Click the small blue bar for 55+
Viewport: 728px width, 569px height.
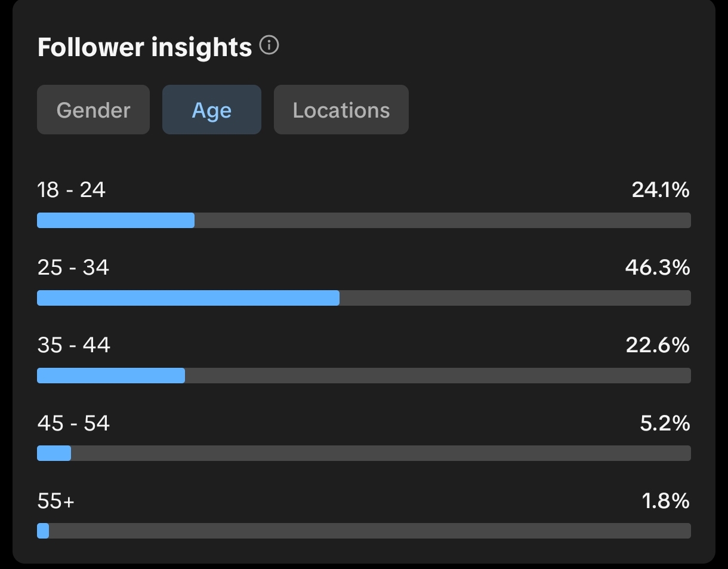(43, 531)
